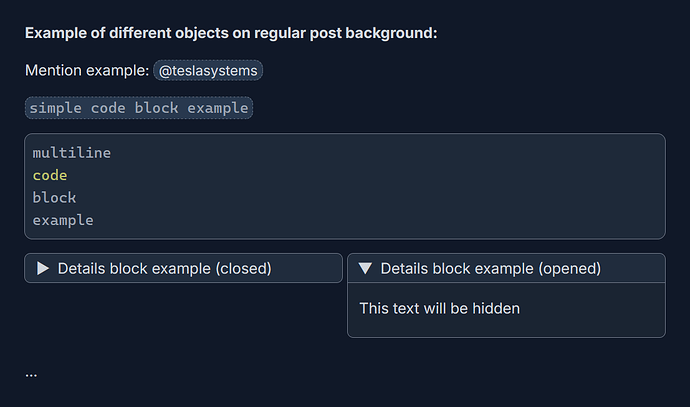Click the yellow 'code' keyword
The height and width of the screenshot is (407, 690).
50,175
